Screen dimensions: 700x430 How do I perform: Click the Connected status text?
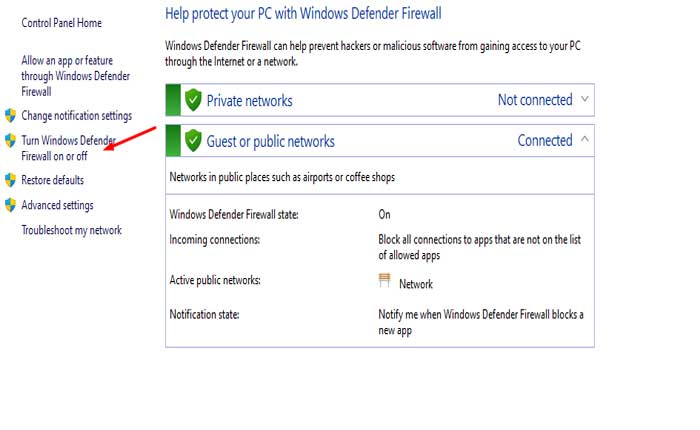click(545, 141)
